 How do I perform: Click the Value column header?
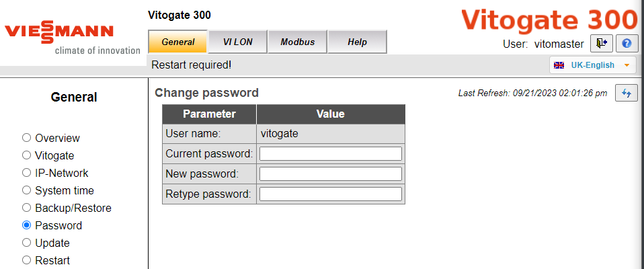(331, 114)
